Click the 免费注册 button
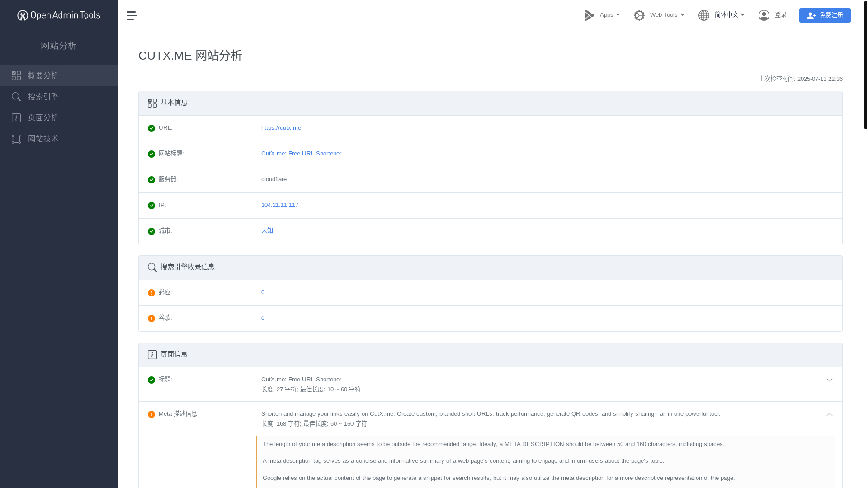 click(825, 15)
